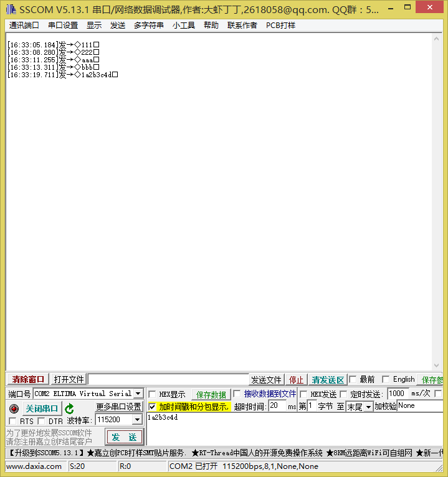This screenshot has height=477, width=448.
Task: Click the log line 发→◇222
Action: pyautogui.click(x=53, y=52)
